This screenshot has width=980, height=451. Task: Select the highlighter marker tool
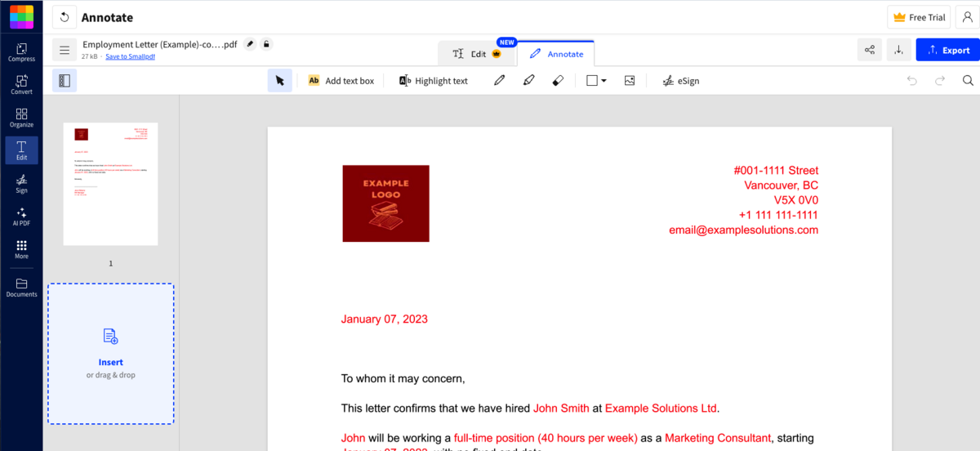(x=528, y=81)
